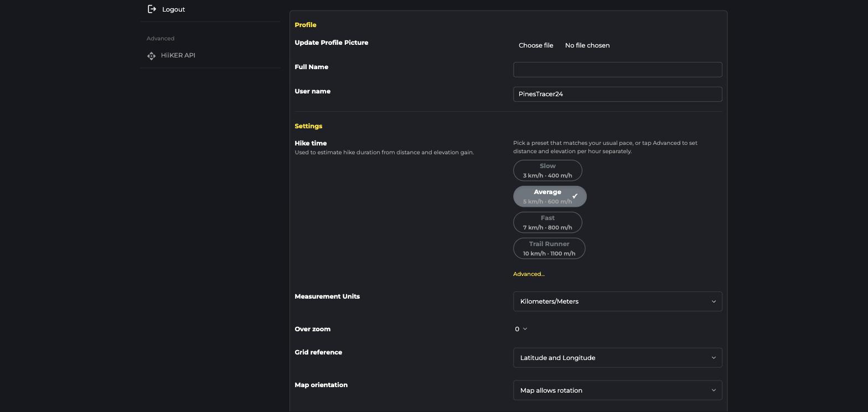Screen dimensions: 868x412
Task: Click the Map orientation chevron arrow
Action: coord(714,390)
